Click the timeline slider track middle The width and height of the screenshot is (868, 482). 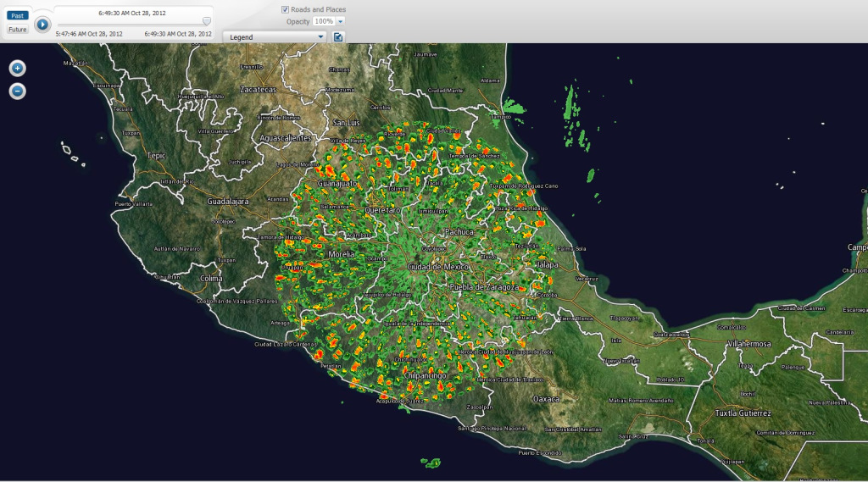point(132,24)
